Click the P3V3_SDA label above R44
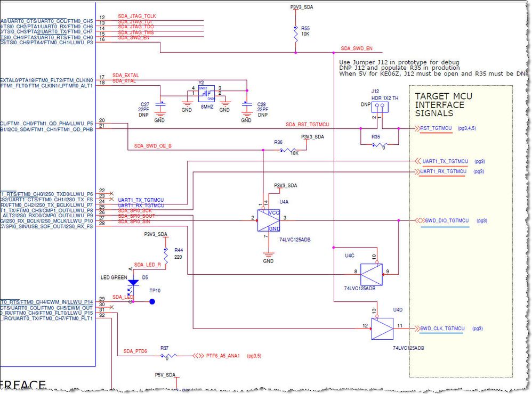The image size is (532, 394). pyautogui.click(x=156, y=234)
